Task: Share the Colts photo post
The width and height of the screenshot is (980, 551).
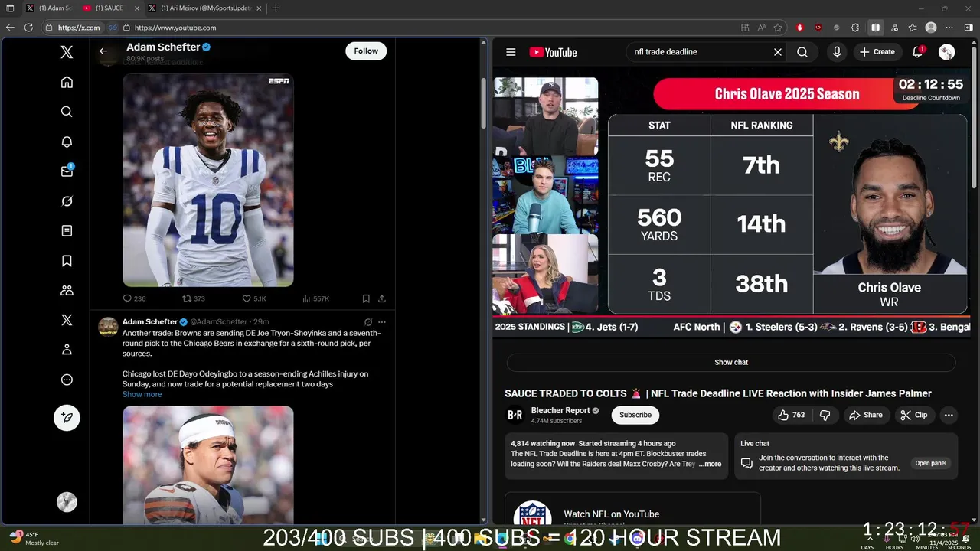Action: [381, 298]
